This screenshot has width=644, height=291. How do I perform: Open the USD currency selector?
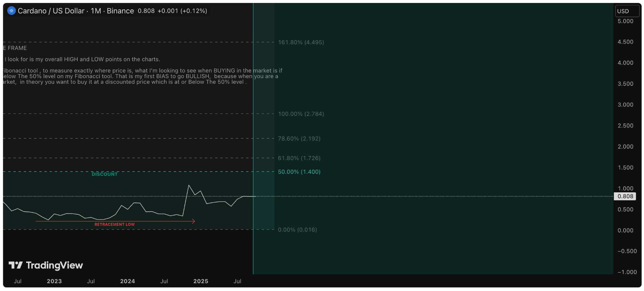coord(627,11)
